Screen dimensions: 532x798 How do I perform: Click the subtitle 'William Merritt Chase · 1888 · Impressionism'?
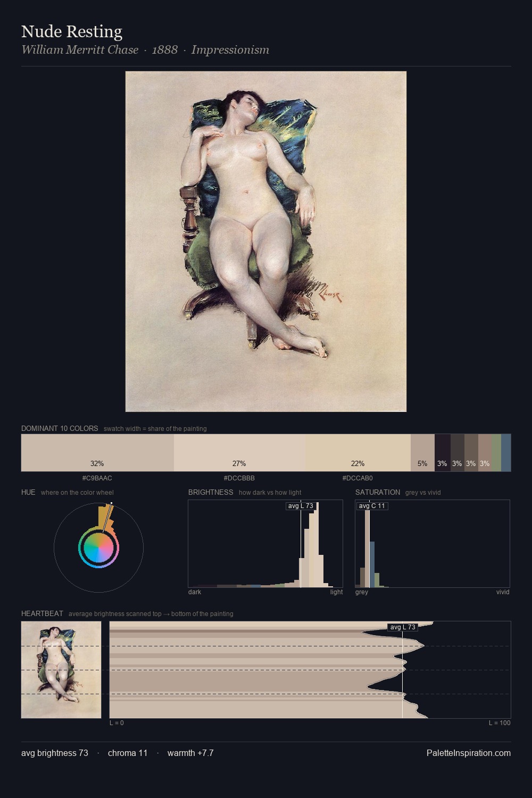coord(145,50)
